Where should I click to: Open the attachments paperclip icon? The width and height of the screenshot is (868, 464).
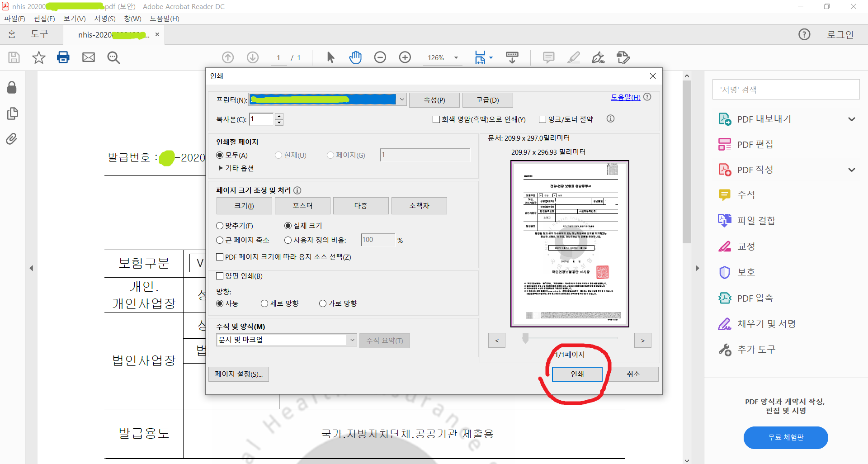12,138
